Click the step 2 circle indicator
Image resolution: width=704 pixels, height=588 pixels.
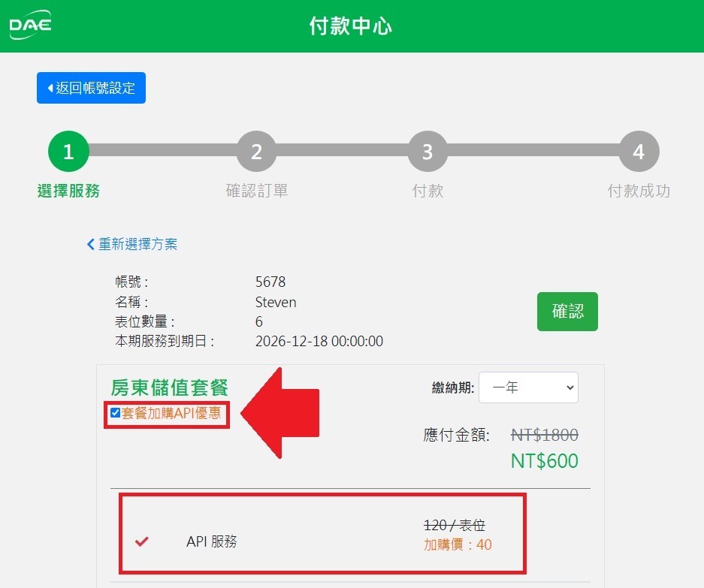[256, 152]
